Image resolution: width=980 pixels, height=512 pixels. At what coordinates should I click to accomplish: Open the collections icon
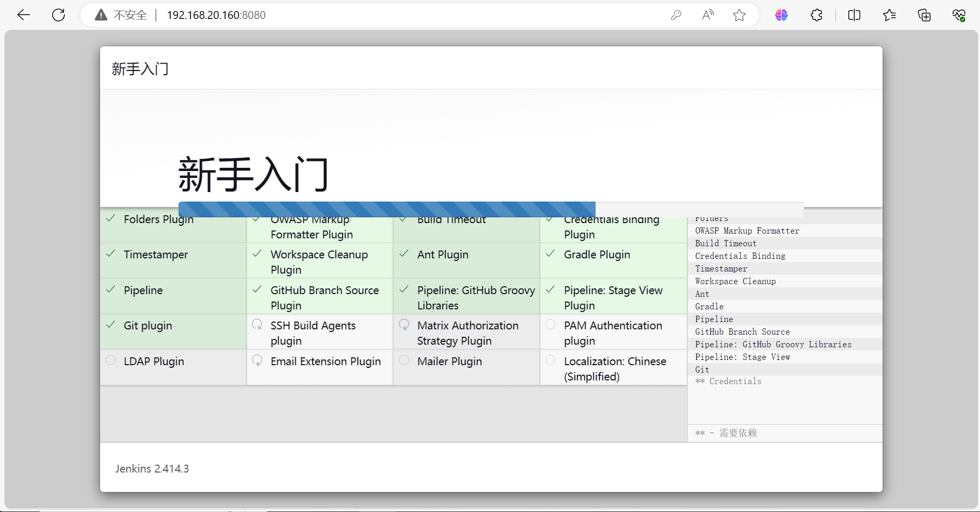924,15
